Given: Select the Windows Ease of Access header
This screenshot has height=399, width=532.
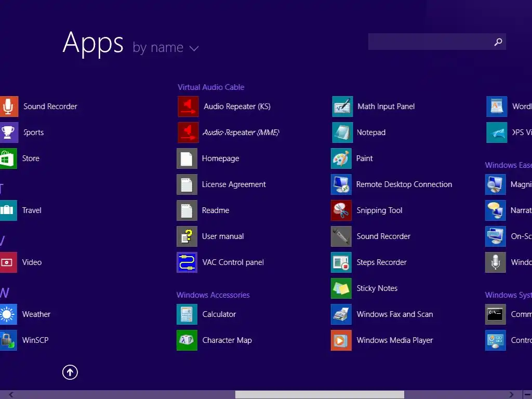Looking at the screenshot, I should 508,165.
